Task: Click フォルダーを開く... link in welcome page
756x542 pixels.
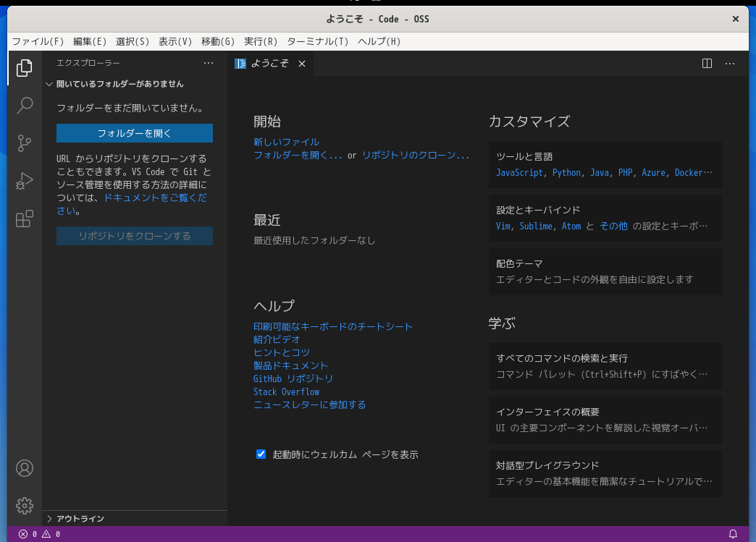Action: pos(298,155)
